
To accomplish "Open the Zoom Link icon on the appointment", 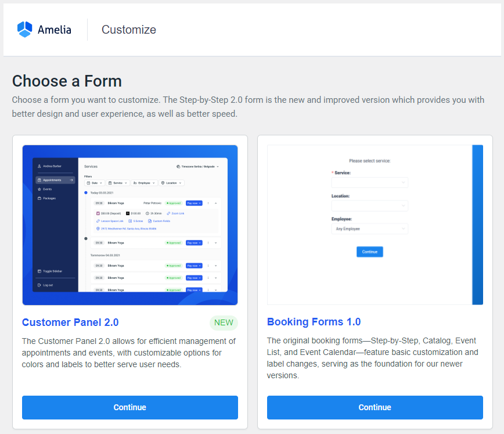I will pyautogui.click(x=168, y=214).
